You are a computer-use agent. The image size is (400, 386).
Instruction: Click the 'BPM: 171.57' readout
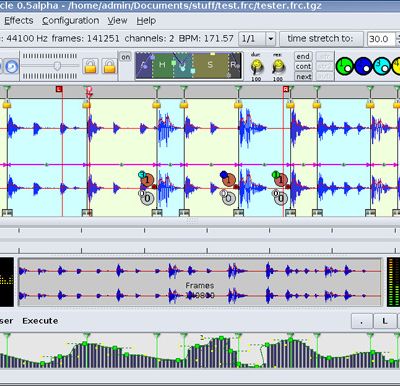click(x=206, y=39)
